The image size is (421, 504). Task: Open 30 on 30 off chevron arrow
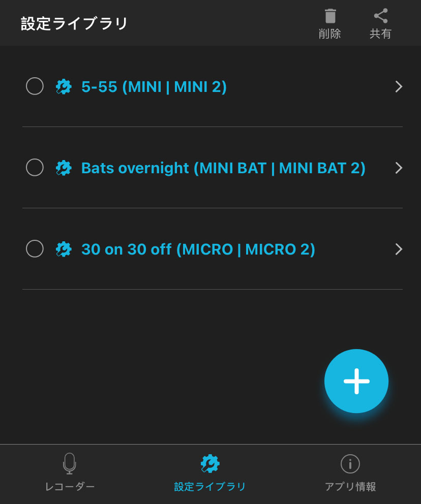(x=399, y=249)
